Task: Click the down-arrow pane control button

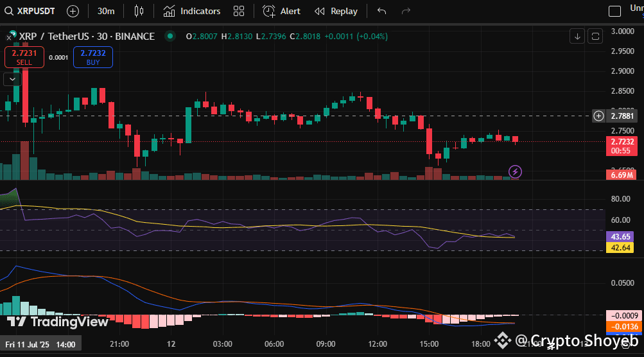Action: click(x=577, y=36)
